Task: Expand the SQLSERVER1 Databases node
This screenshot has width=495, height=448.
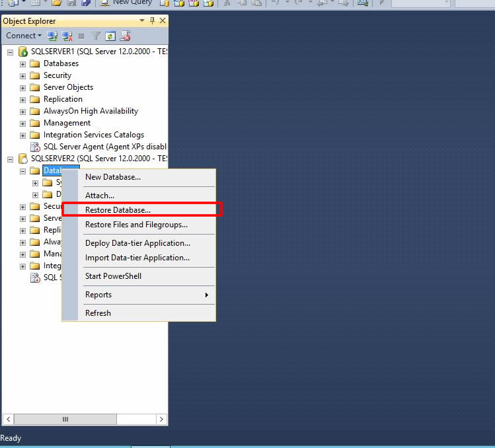Action: click(23, 64)
